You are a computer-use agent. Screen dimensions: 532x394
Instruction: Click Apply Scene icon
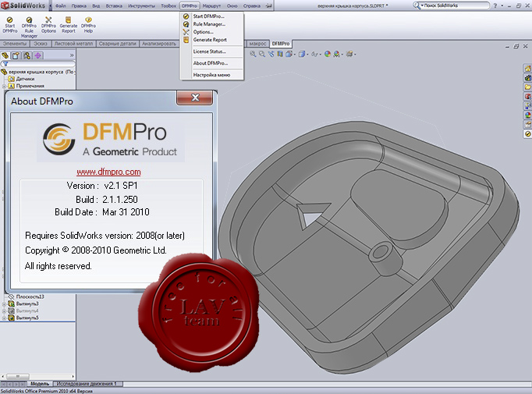click(x=336, y=54)
